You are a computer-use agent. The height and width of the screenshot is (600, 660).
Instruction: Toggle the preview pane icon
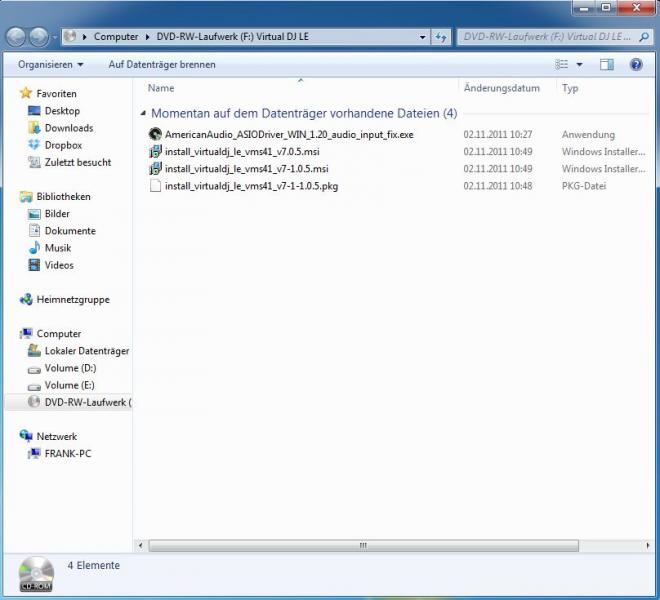coord(607,64)
